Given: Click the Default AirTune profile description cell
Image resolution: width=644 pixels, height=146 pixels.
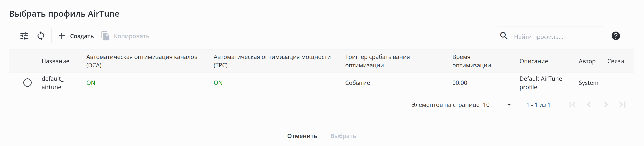Looking at the screenshot, I should pyautogui.click(x=541, y=83).
